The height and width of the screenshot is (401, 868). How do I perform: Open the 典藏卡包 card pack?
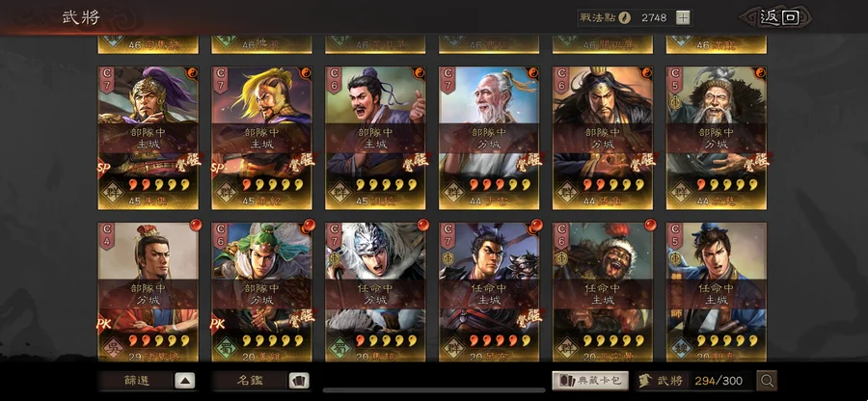click(590, 381)
